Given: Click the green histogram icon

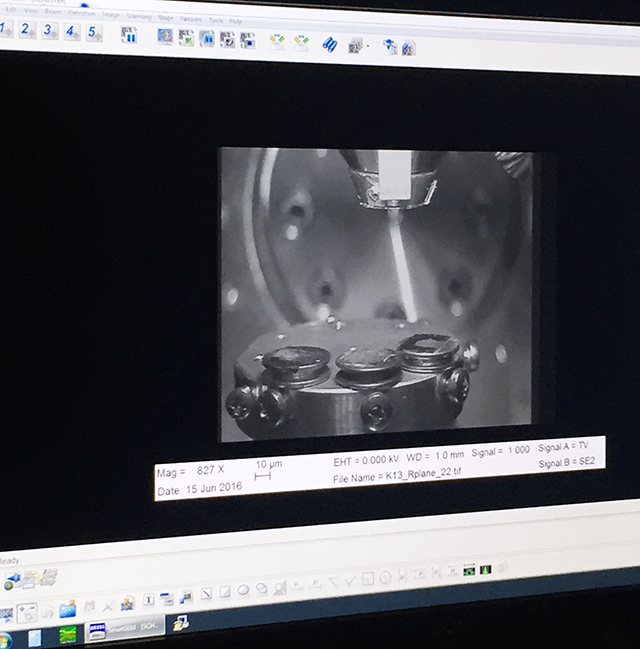Looking at the screenshot, I should pyautogui.click(x=486, y=569).
